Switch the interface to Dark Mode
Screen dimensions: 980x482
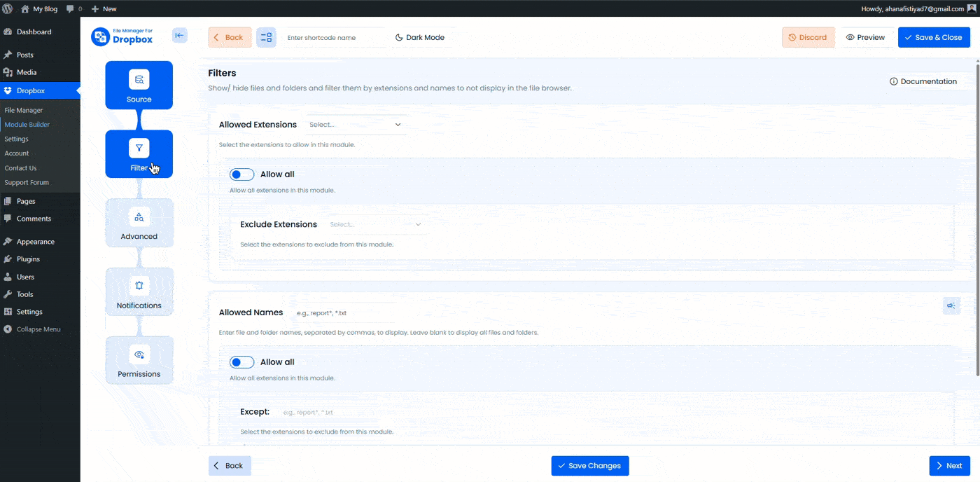click(421, 36)
